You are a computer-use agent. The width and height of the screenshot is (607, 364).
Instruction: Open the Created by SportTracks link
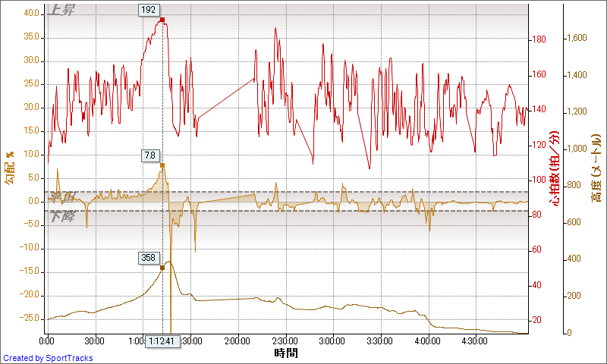[x=48, y=358]
